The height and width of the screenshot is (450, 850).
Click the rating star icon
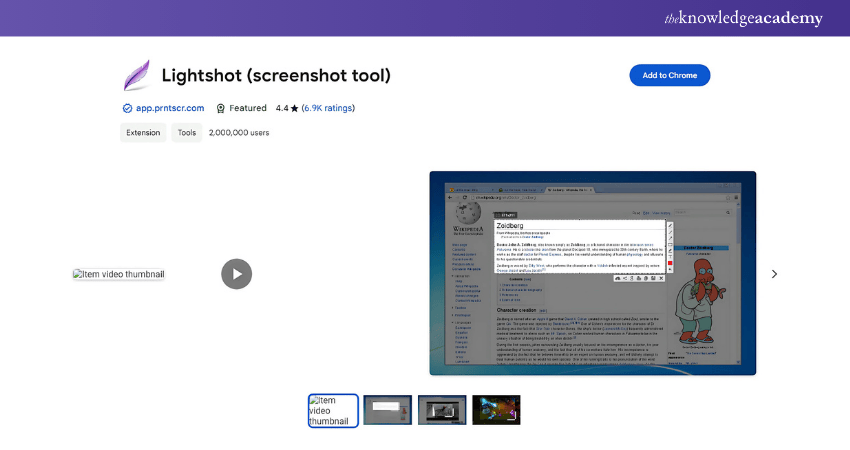click(x=295, y=108)
